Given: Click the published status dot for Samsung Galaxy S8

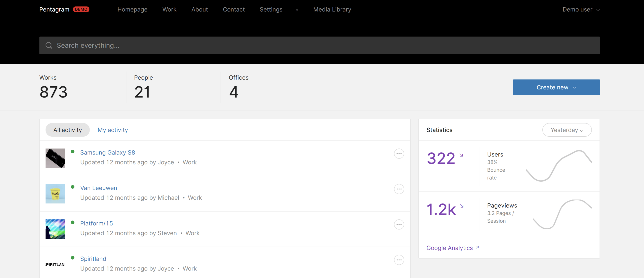Looking at the screenshot, I should click(73, 151).
